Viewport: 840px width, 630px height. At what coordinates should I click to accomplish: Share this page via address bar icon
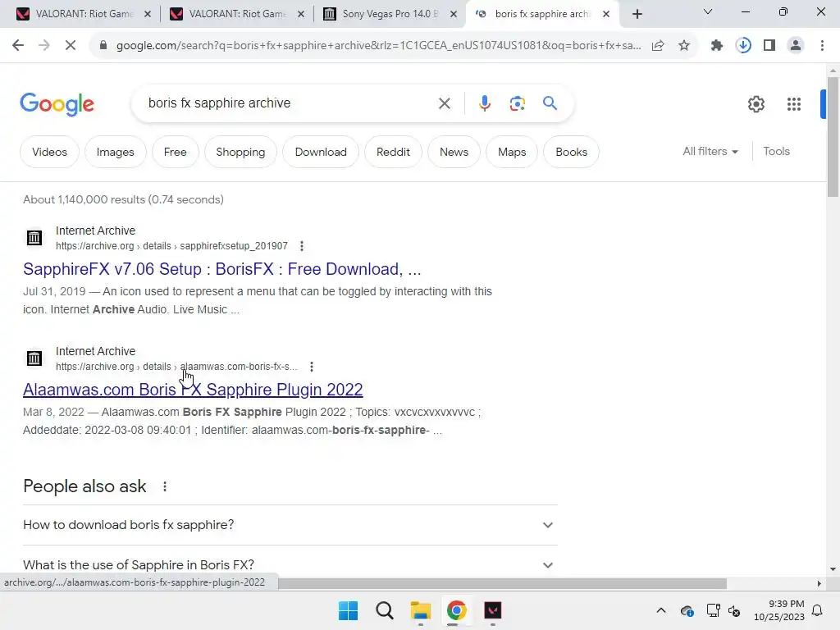click(x=658, y=46)
